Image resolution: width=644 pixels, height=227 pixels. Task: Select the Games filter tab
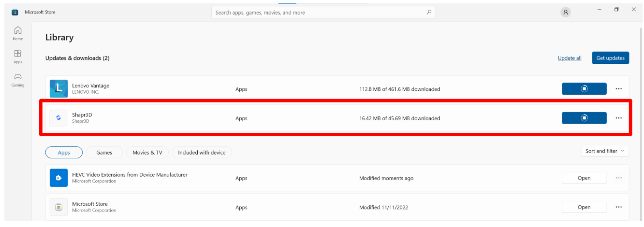click(104, 153)
